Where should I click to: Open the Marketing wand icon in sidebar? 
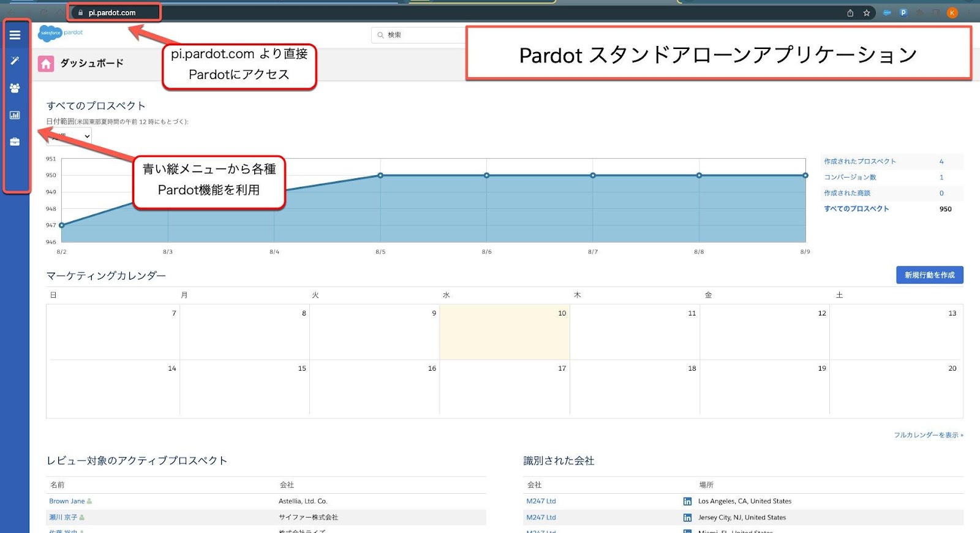tap(15, 61)
